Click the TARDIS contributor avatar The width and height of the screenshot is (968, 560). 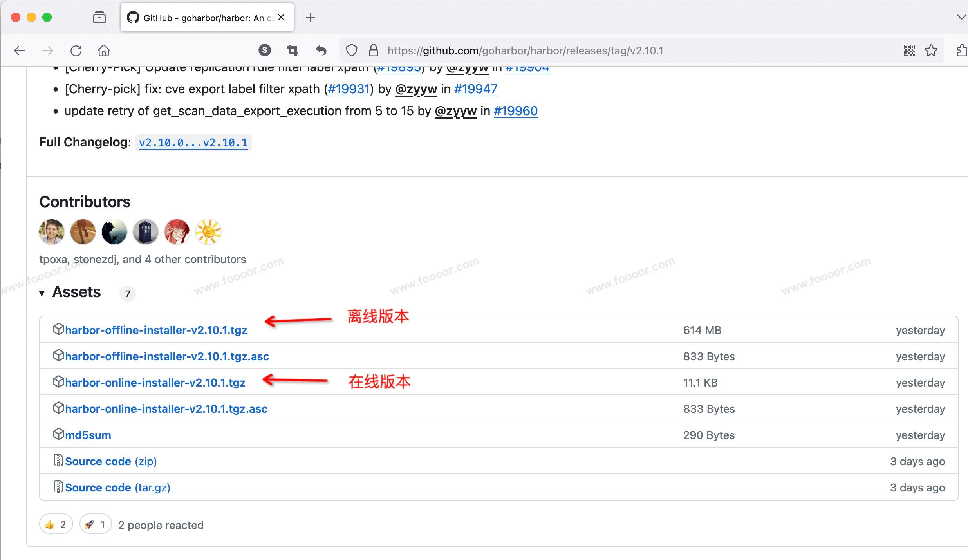[x=145, y=232]
